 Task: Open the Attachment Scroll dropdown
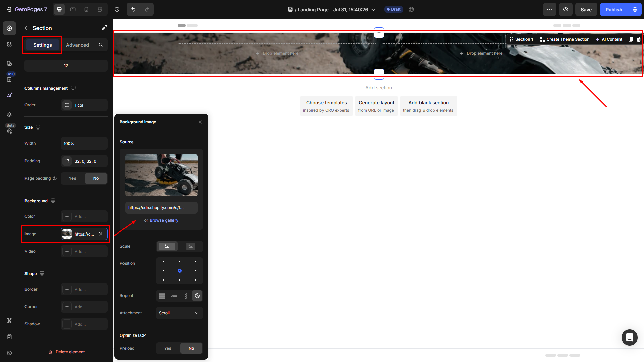coord(179,313)
